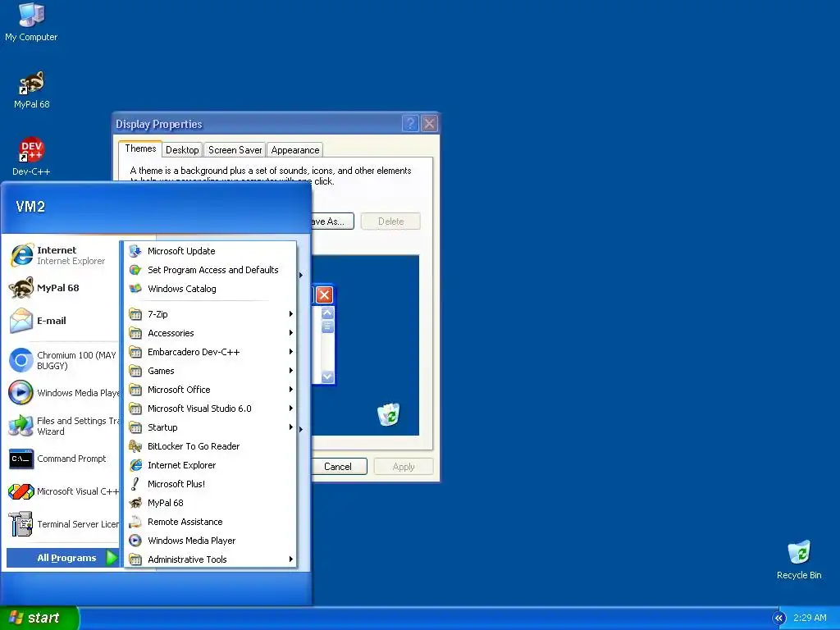The width and height of the screenshot is (840, 630).
Task: Open Terminal Server Licensing entry
Action: coord(62,524)
